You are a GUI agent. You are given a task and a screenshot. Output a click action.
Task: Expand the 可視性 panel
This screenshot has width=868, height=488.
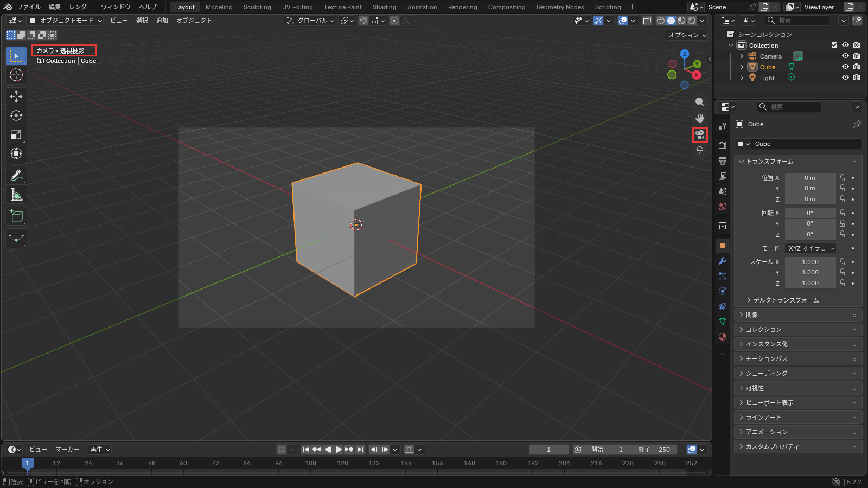coord(798,388)
